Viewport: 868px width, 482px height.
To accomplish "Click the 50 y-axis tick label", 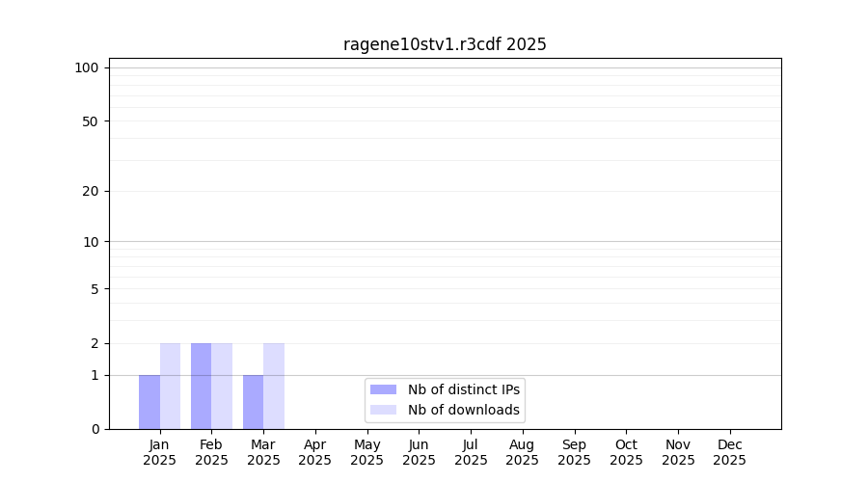I will click(x=91, y=121).
